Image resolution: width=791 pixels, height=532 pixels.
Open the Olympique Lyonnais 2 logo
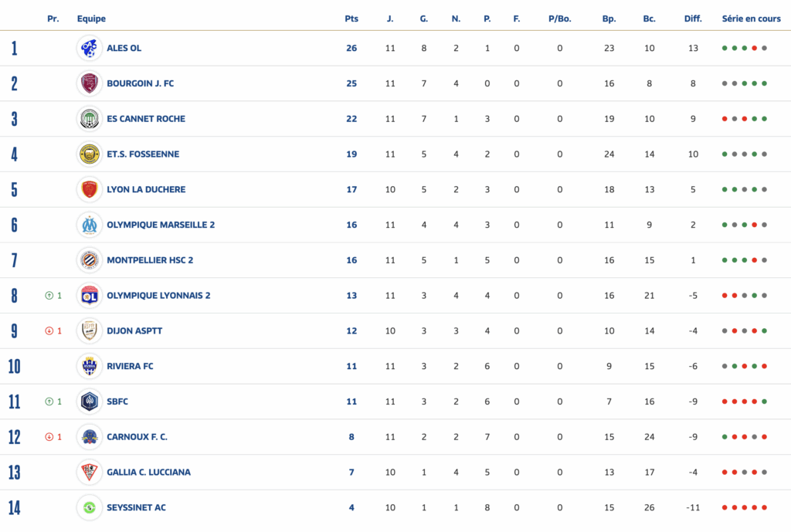(90, 296)
